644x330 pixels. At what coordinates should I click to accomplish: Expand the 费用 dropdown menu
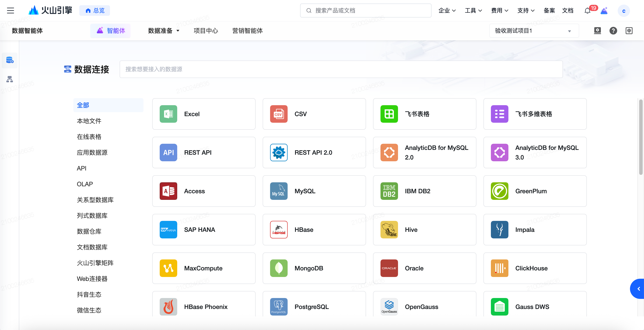(499, 11)
